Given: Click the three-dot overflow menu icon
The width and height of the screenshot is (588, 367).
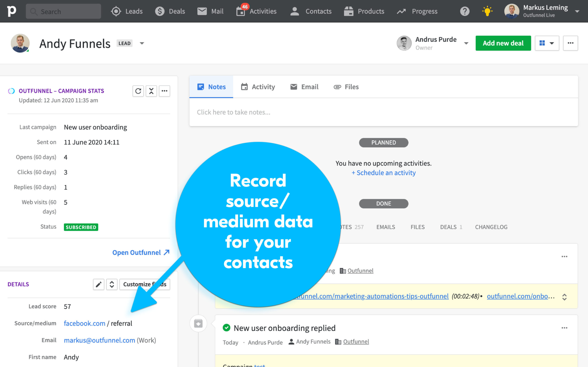Looking at the screenshot, I should (571, 43).
